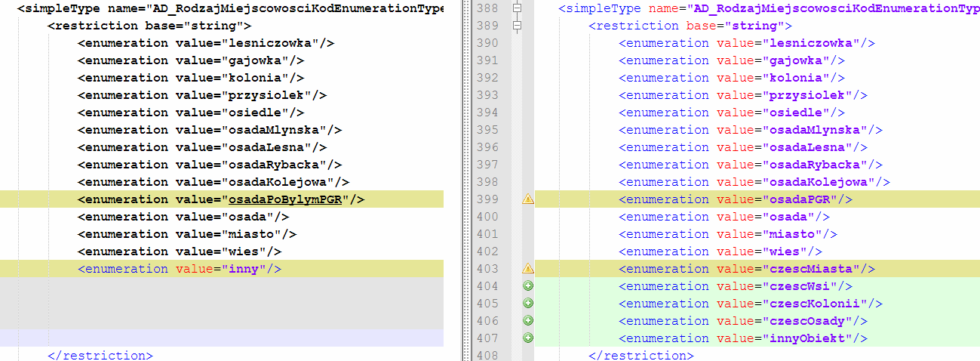Screen dimensions: 980x361
Task: Click "osadaRybacka" value in the left pane
Action: [x=273, y=165]
